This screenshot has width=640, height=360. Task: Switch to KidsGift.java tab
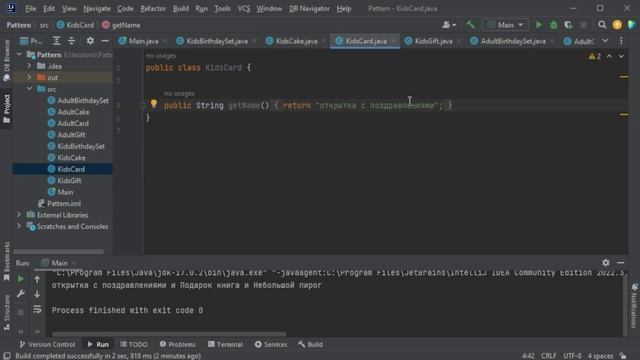[x=433, y=41]
